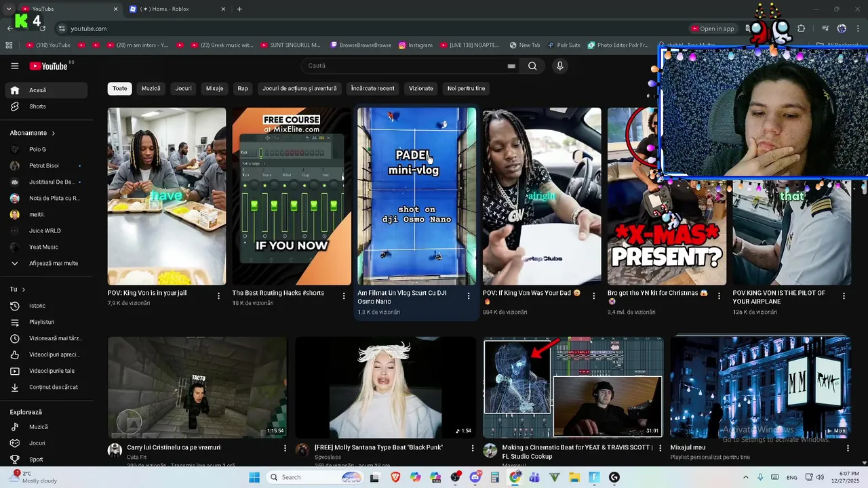The height and width of the screenshot is (488, 868).
Task: Select Jocuri de acțiune și aventură chip
Action: pyautogui.click(x=299, y=88)
